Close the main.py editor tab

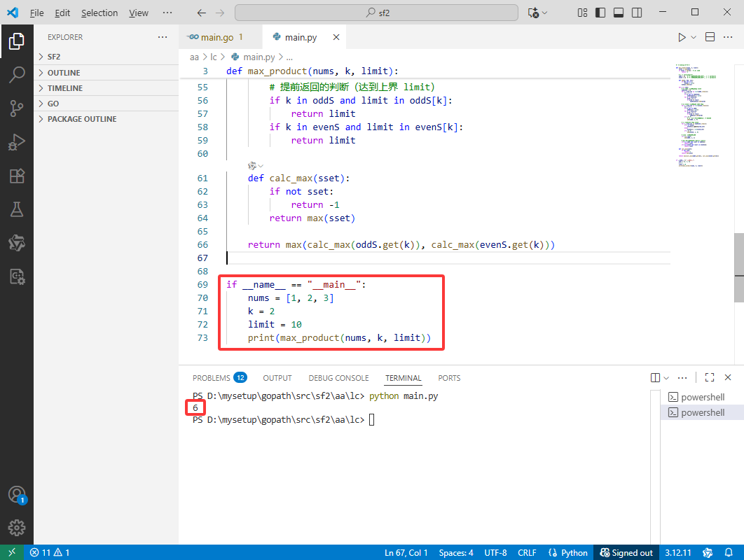(336, 37)
